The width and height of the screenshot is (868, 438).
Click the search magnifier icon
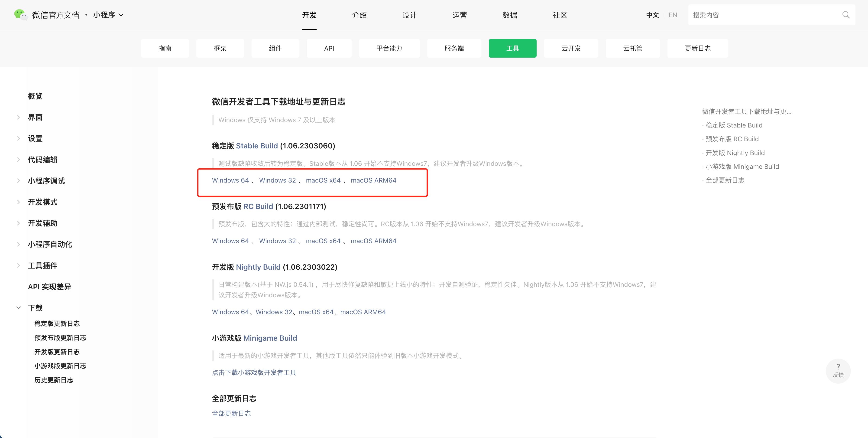(846, 15)
